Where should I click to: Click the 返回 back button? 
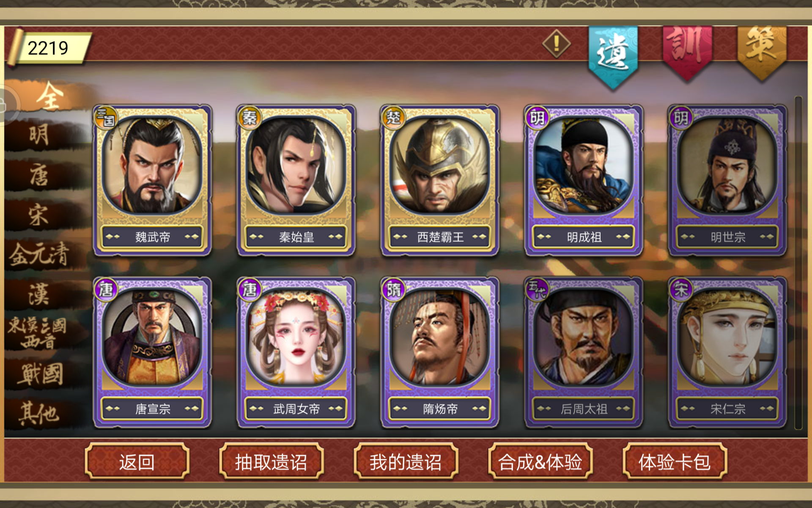137,461
